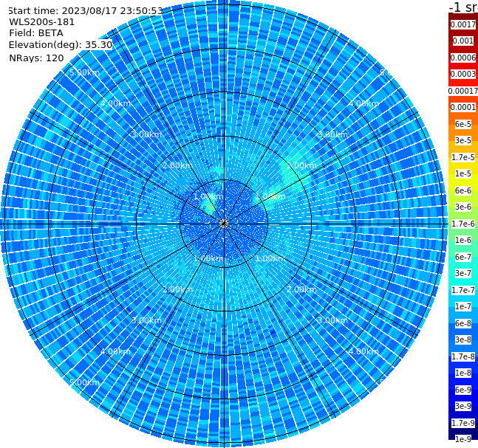Select the Elevation(deg): 35.30 text
Image resolution: width=478 pixels, height=448 pixels.
point(61,45)
